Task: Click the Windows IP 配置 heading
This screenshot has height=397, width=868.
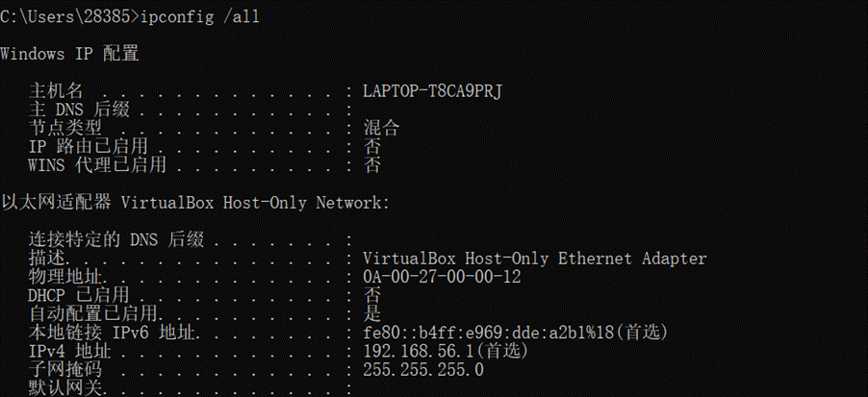Action: click(x=69, y=54)
